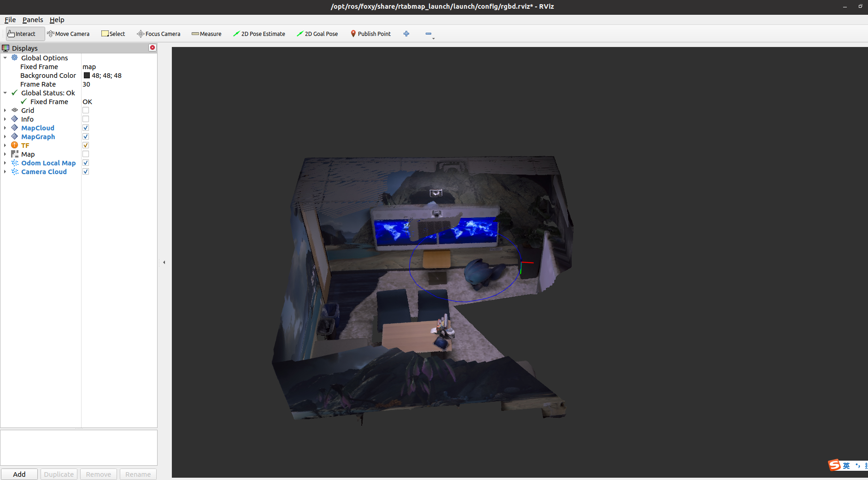
Task: Switch to the Select tool
Action: (x=113, y=33)
